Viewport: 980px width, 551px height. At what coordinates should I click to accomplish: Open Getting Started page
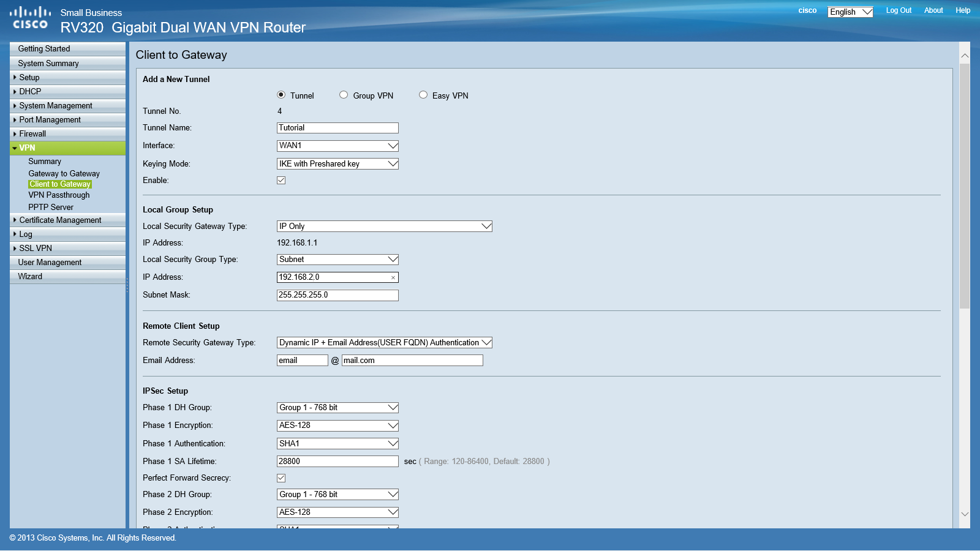[x=67, y=49]
